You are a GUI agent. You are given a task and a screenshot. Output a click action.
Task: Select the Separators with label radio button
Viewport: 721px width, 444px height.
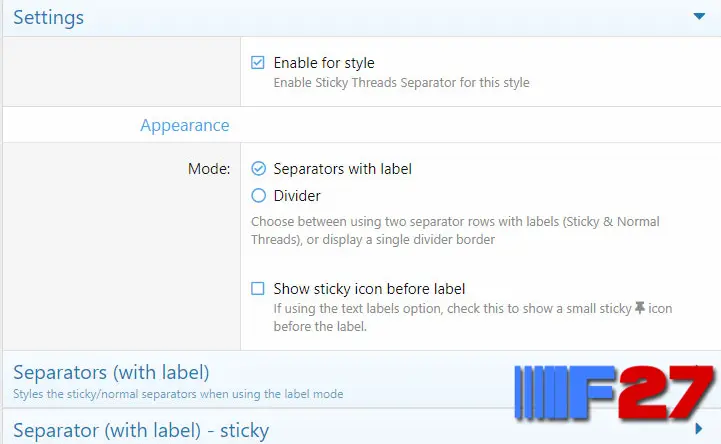pyautogui.click(x=259, y=169)
